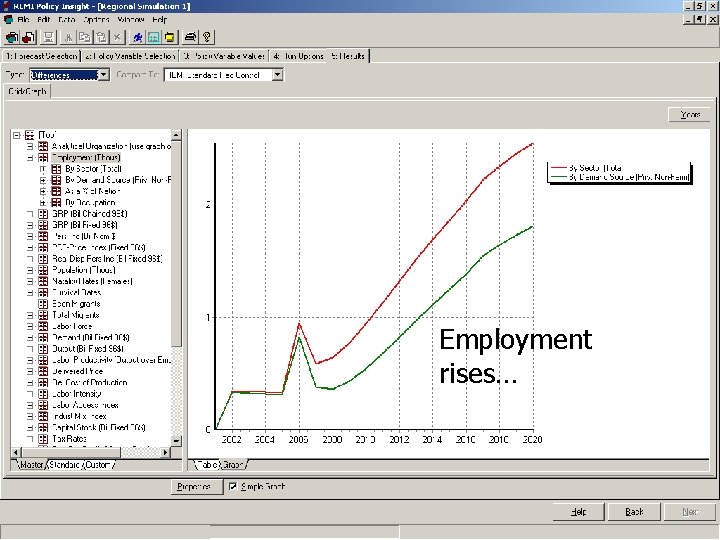
Task: Switch to 1: Forecast Selection tab
Action: 41,56
